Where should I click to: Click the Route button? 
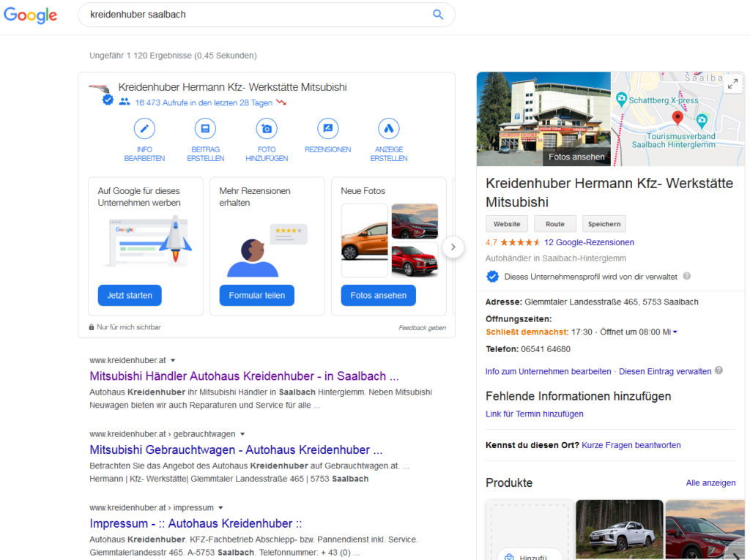555,224
